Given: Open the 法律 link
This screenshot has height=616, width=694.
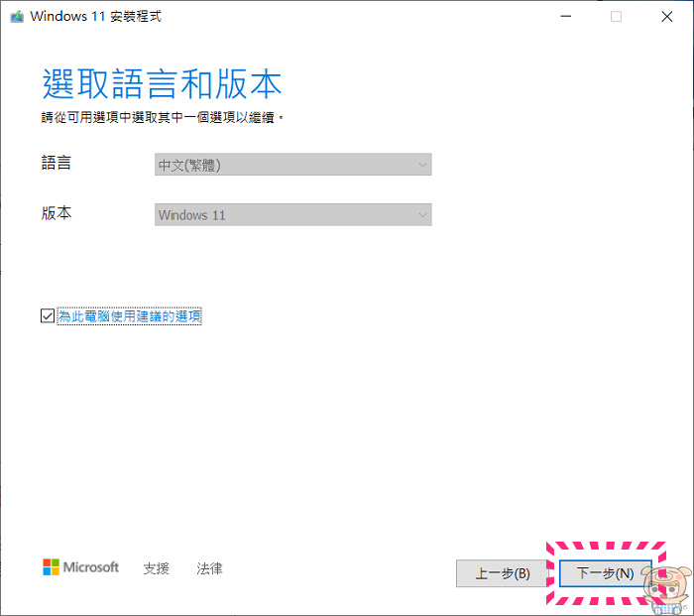Looking at the screenshot, I should (x=209, y=568).
